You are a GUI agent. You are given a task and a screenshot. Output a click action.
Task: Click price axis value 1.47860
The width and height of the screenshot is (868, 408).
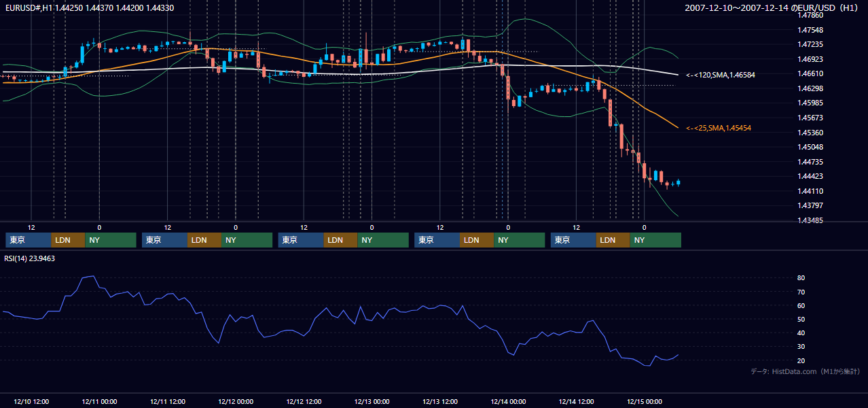[x=810, y=15]
